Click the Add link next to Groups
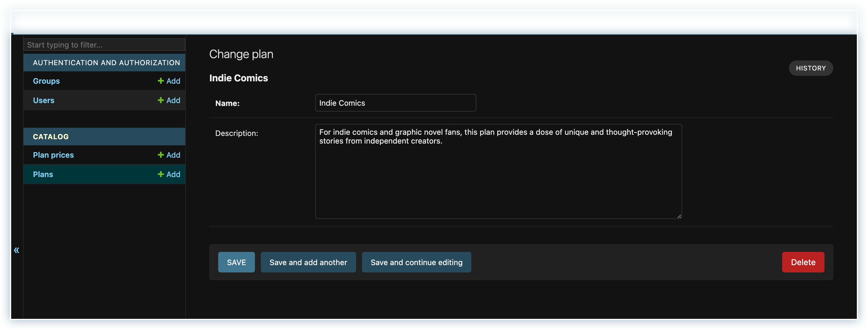Image resolution: width=868 pixels, height=330 pixels. click(x=169, y=81)
